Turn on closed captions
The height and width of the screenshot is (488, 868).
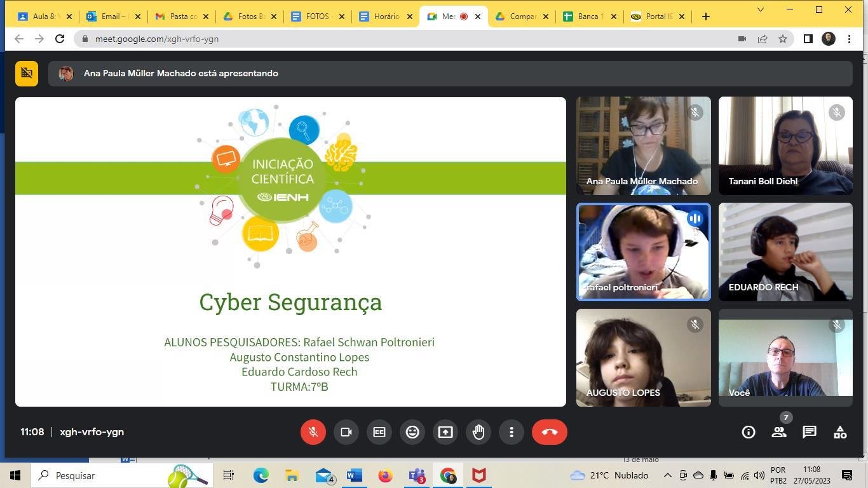[379, 432]
